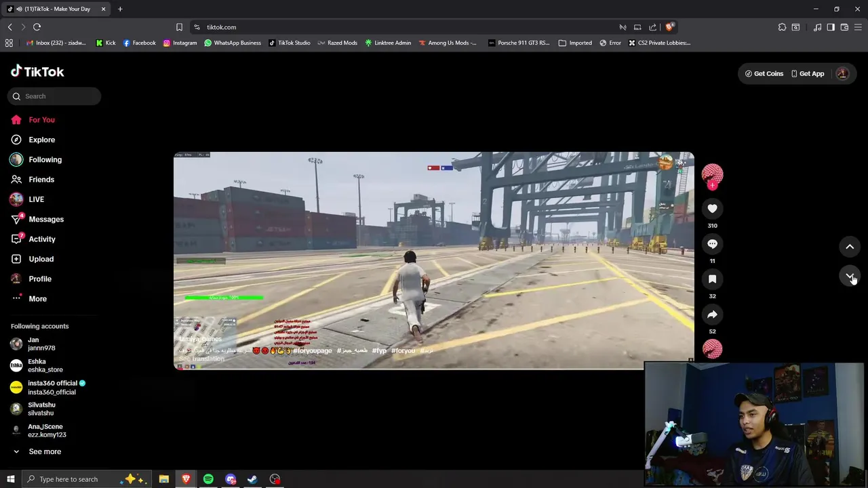This screenshot has width=868, height=488.
Task: Open the creator's profile avatar beside video
Action: pos(712,174)
